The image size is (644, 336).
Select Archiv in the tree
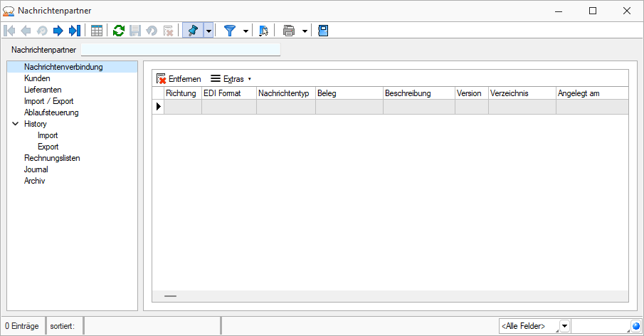(34, 181)
